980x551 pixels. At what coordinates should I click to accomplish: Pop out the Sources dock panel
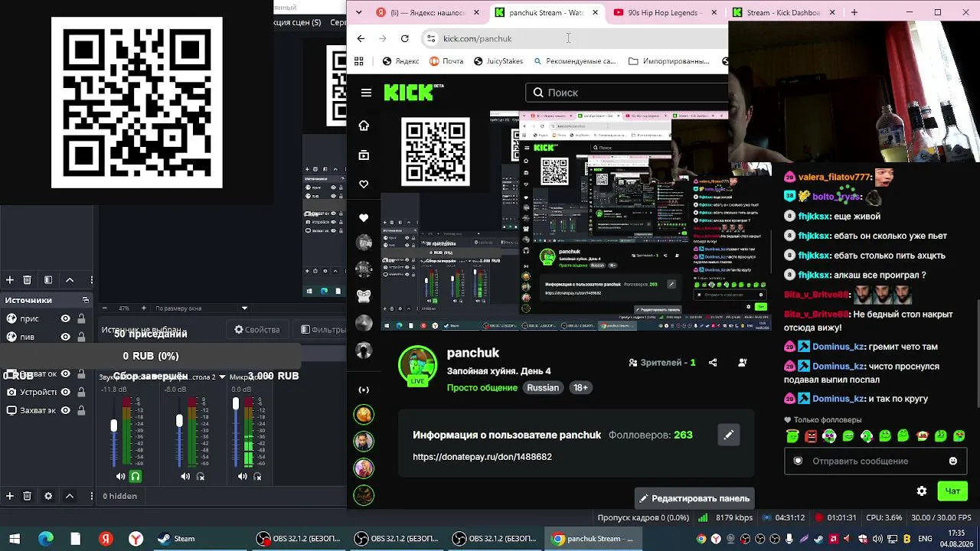tap(86, 300)
